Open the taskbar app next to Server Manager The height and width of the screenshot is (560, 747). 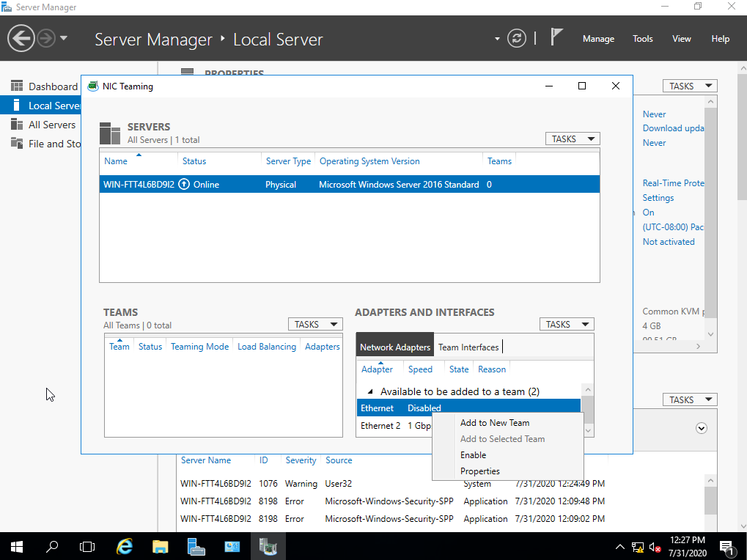coord(232,547)
